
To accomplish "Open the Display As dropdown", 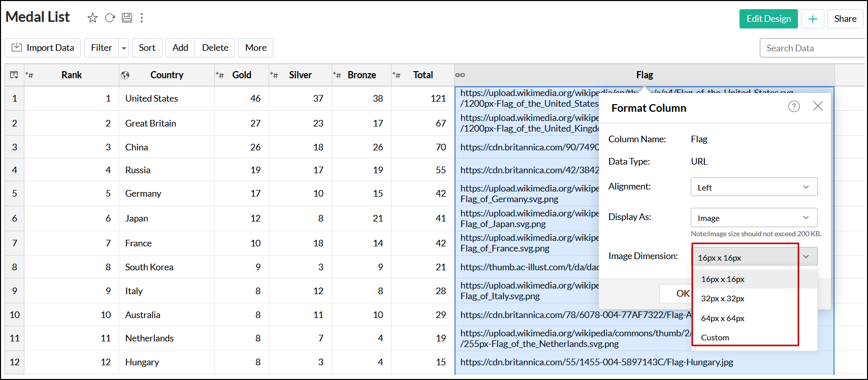I will point(754,218).
